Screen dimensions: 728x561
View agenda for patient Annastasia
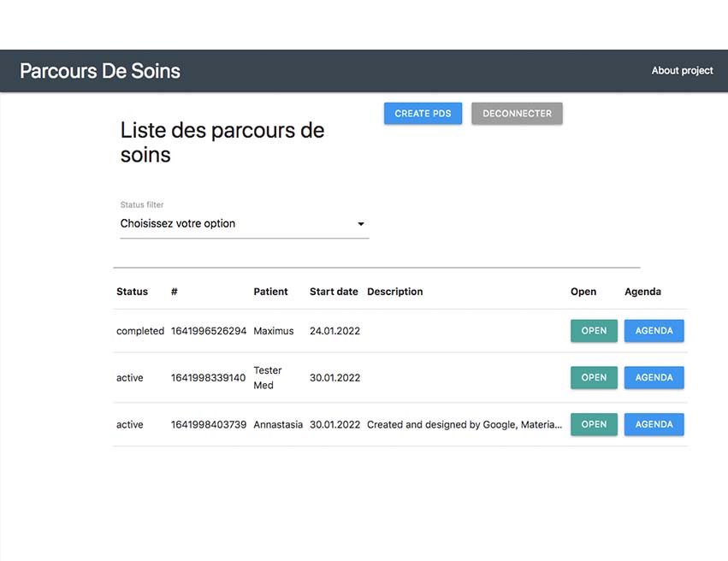tap(654, 425)
